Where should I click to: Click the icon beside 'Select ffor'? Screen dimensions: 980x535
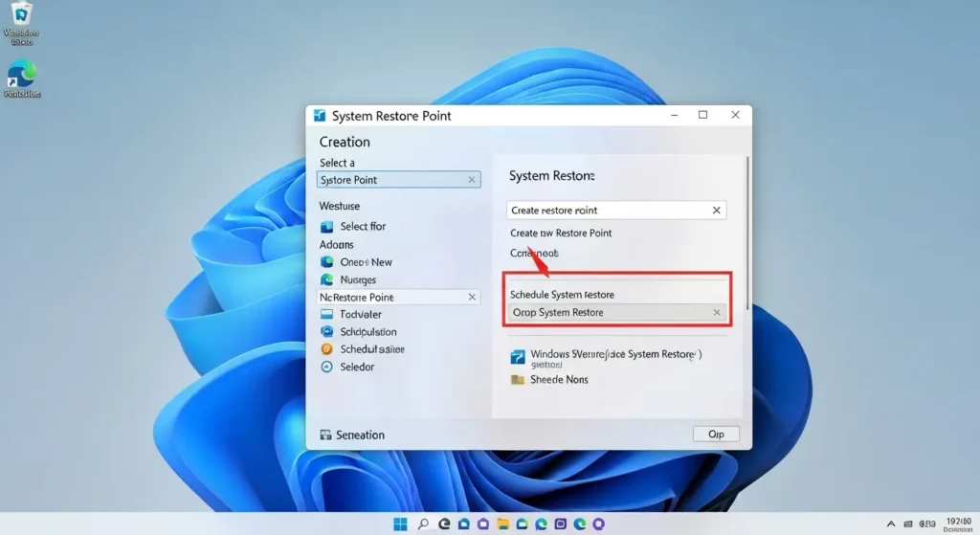pyautogui.click(x=327, y=226)
